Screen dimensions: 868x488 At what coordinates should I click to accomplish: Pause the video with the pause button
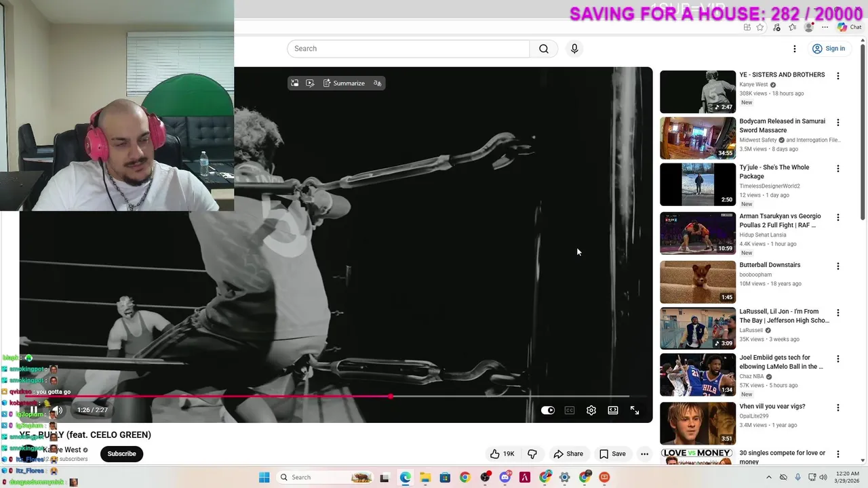pyautogui.click(x=34, y=410)
